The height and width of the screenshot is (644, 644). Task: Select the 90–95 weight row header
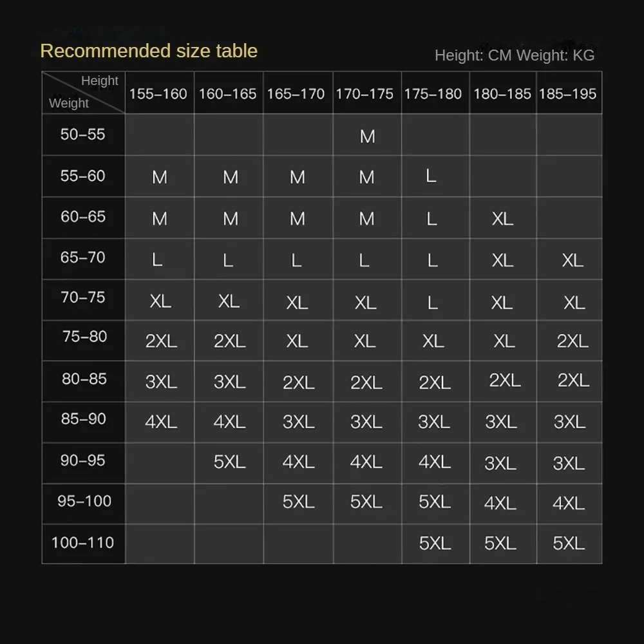click(x=82, y=460)
